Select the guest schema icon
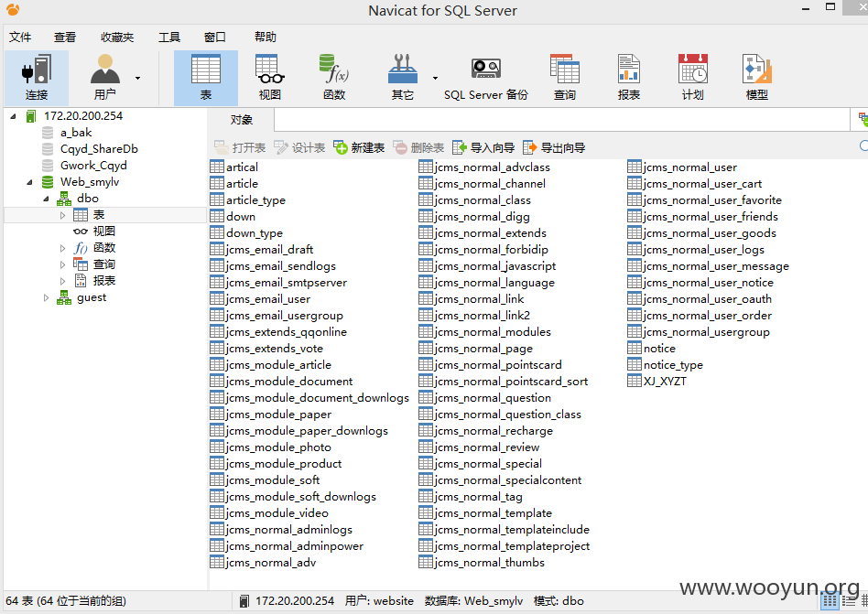 pos(64,298)
